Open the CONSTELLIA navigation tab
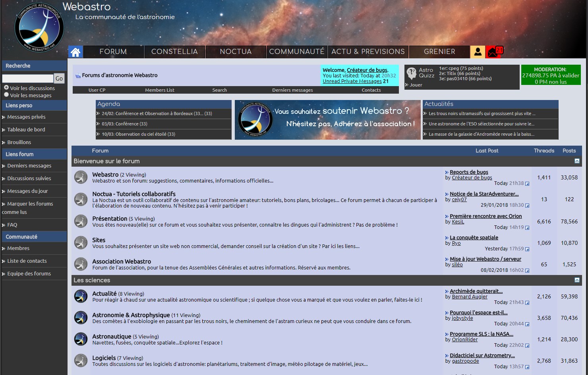This screenshot has height=375, width=588. coord(174,52)
